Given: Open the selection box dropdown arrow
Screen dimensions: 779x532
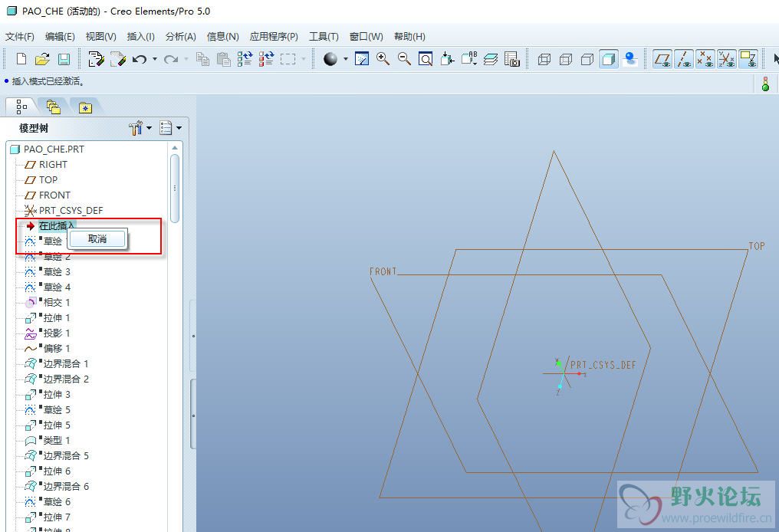Looking at the screenshot, I should point(303,59).
